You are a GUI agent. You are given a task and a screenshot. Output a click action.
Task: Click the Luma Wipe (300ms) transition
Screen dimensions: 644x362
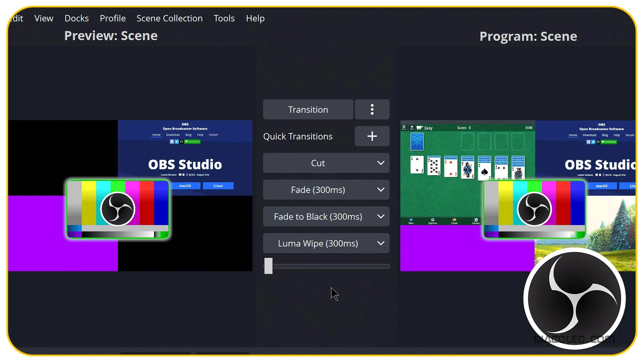318,243
